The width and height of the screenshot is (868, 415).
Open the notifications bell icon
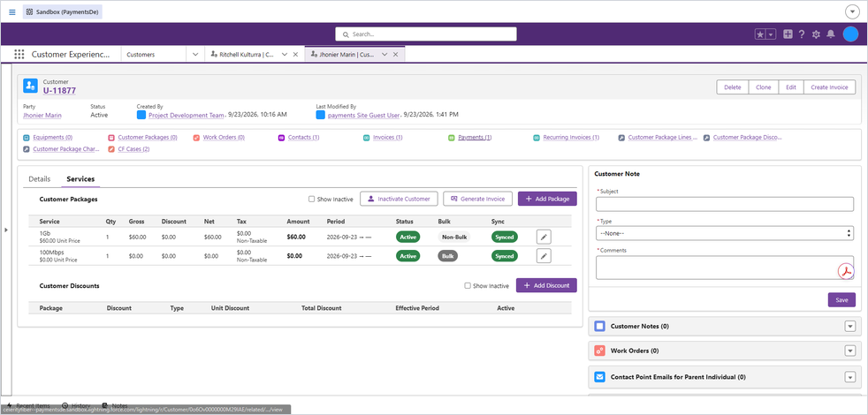pyautogui.click(x=830, y=34)
